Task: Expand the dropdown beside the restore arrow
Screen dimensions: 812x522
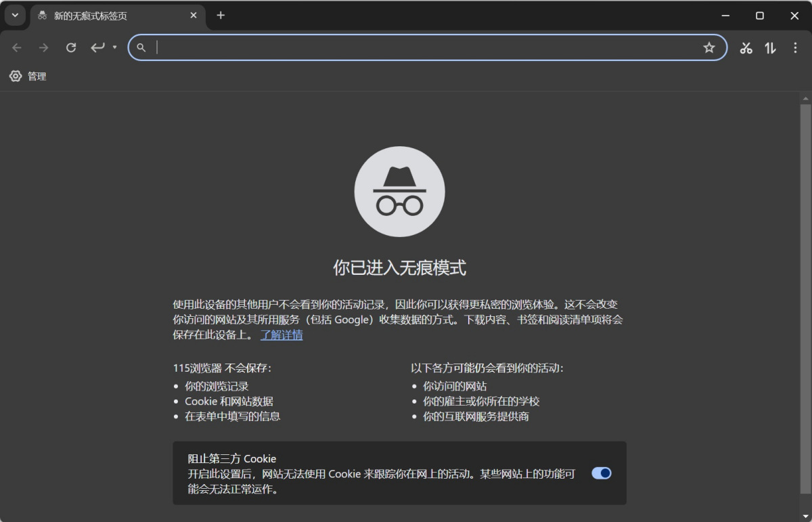Action: pos(114,47)
